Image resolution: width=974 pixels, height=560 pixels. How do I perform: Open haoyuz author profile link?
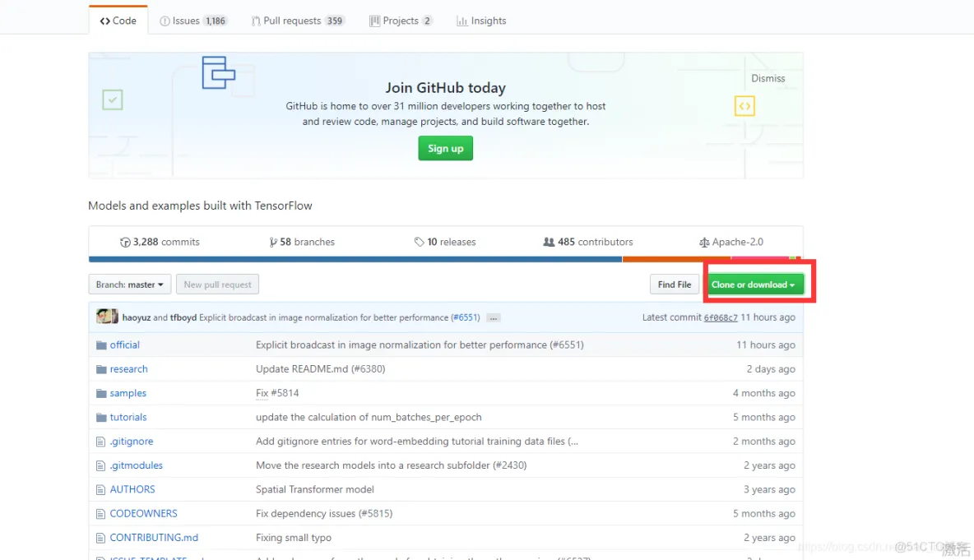coord(137,317)
